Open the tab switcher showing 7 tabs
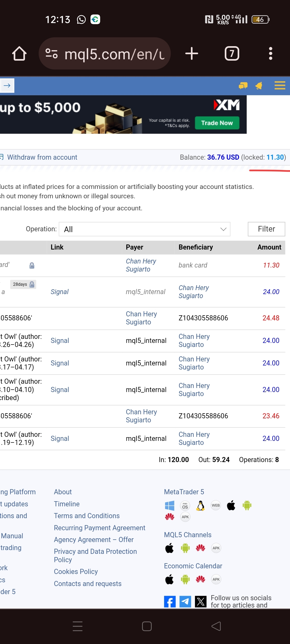This screenshot has width=290, height=644. (232, 53)
